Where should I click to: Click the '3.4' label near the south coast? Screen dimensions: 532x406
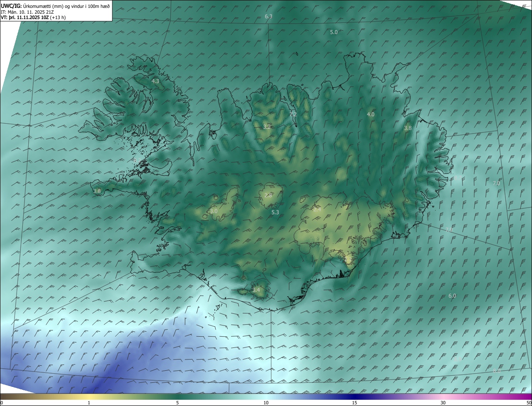click(256, 290)
